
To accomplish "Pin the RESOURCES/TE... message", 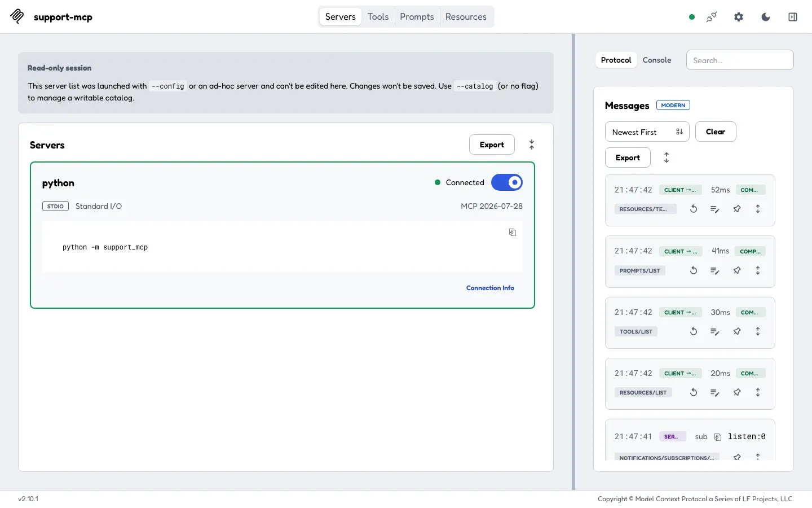I will [737, 209].
